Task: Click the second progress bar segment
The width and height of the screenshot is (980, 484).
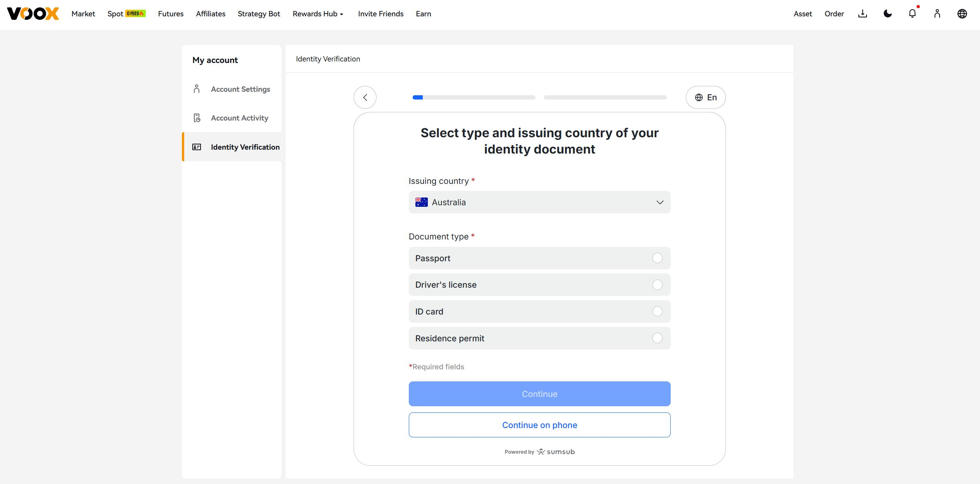Action: 605,97
